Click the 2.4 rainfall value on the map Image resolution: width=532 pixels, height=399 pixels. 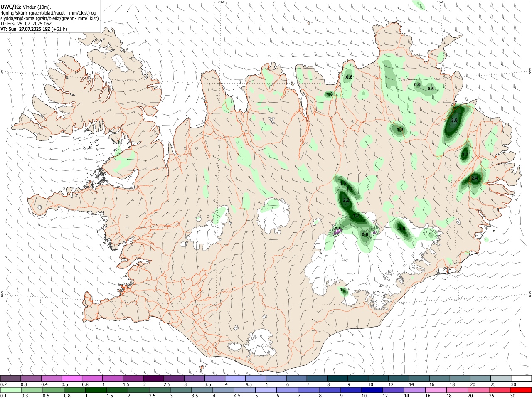click(x=475, y=178)
